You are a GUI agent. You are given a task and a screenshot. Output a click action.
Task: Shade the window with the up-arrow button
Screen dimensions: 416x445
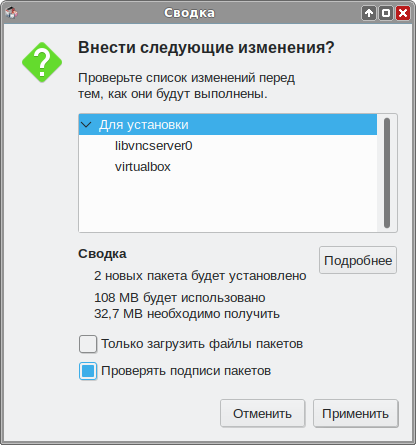[369, 13]
